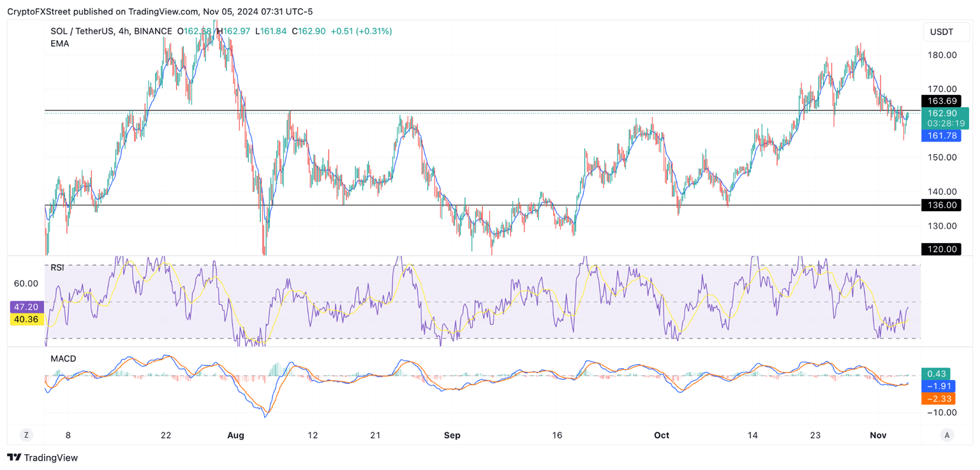Click the black 163.69 resistance price label
This screenshot has width=980, height=470.
pyautogui.click(x=942, y=101)
